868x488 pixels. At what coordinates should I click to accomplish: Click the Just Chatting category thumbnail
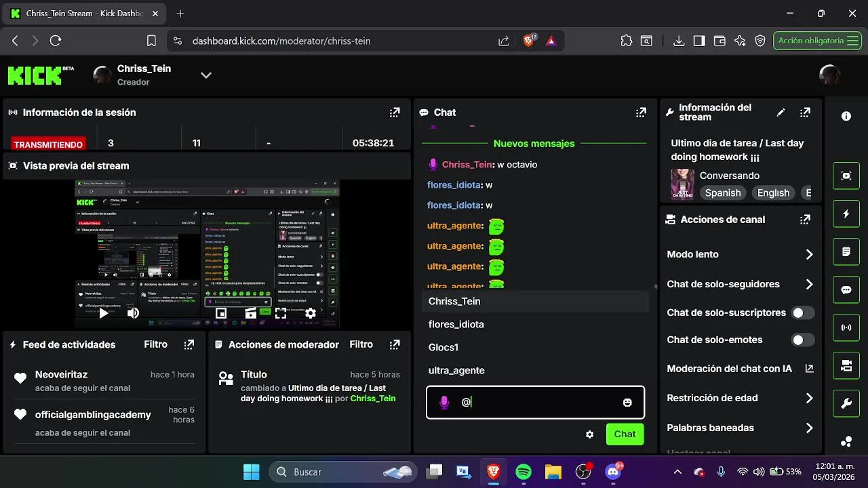click(682, 184)
